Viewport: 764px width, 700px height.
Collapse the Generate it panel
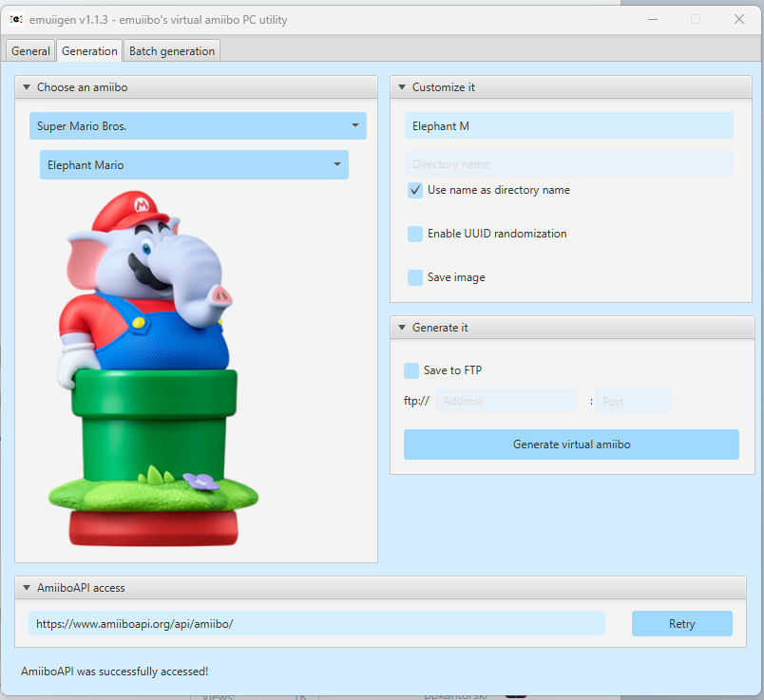coord(402,328)
